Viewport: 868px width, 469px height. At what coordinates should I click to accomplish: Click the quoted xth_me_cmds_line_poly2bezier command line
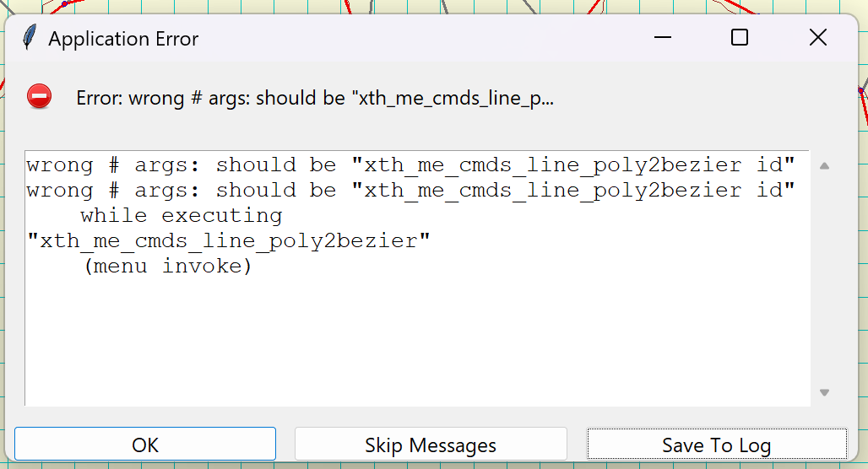click(229, 241)
